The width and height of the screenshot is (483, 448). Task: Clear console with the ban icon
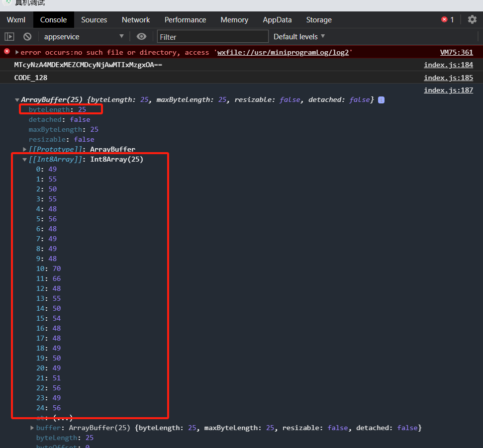27,37
